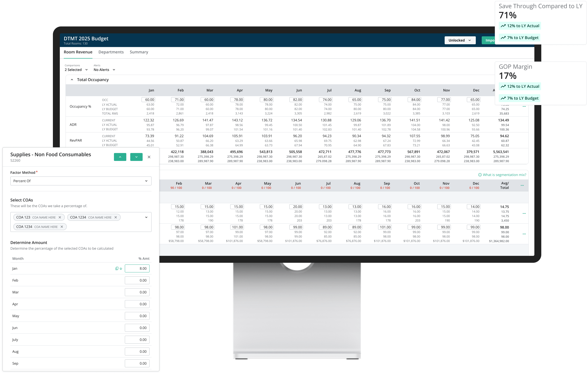Click the previous item up-arrow button
The width and height of the screenshot is (588, 374).
tap(120, 157)
